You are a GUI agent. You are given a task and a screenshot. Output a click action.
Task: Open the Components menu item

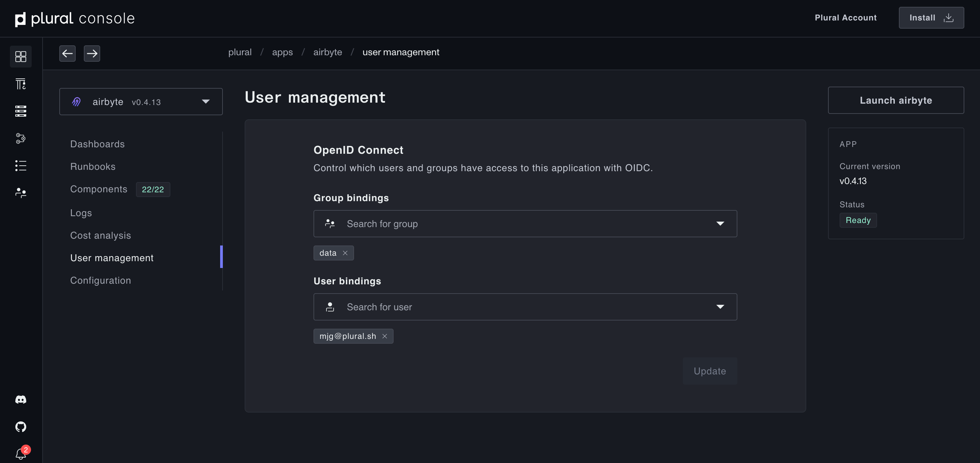pyautogui.click(x=98, y=189)
